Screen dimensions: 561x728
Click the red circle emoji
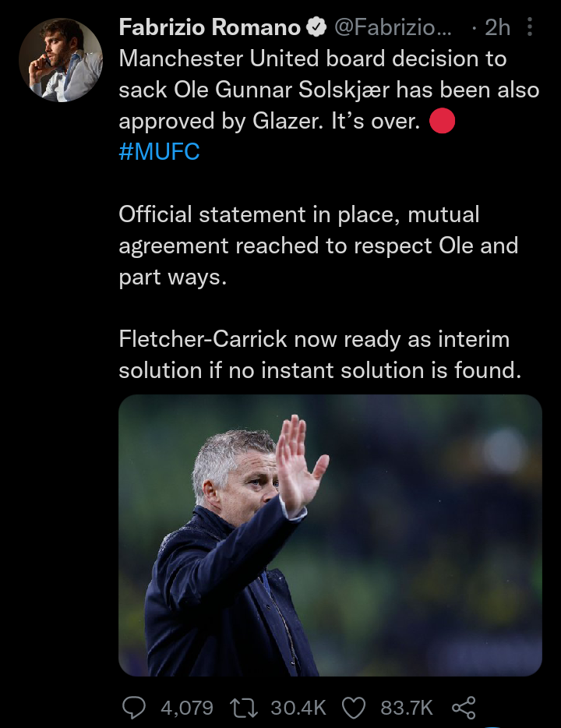pyautogui.click(x=442, y=121)
